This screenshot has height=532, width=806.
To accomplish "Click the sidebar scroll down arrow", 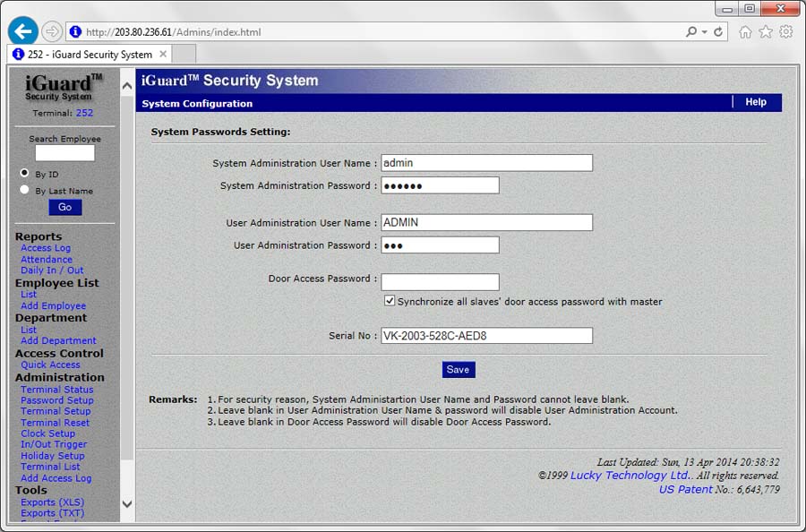I will pyautogui.click(x=127, y=504).
